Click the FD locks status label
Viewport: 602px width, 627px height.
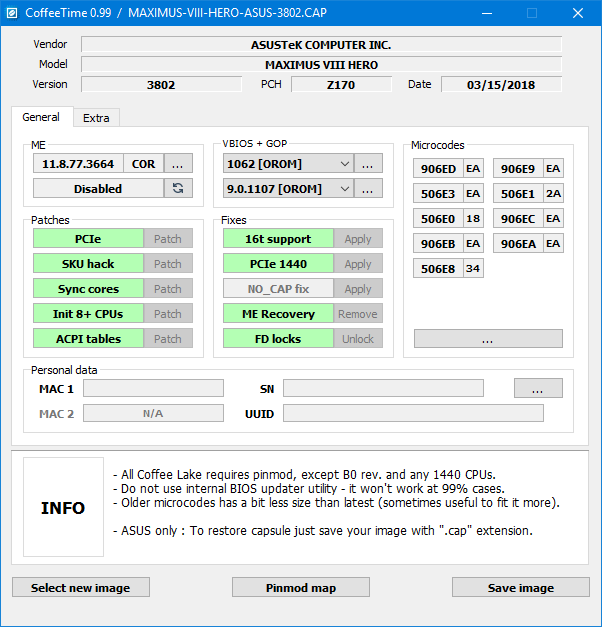[x=278, y=339]
